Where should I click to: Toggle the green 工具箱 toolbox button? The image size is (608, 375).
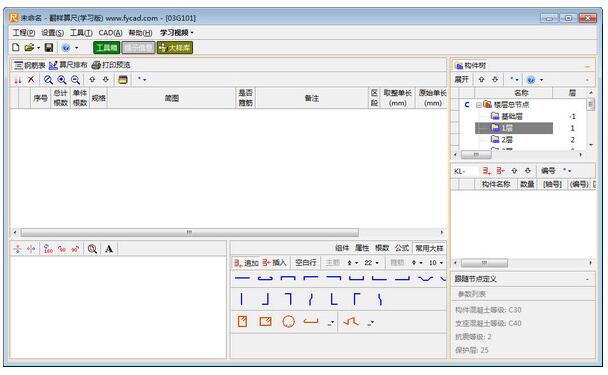[x=107, y=48]
